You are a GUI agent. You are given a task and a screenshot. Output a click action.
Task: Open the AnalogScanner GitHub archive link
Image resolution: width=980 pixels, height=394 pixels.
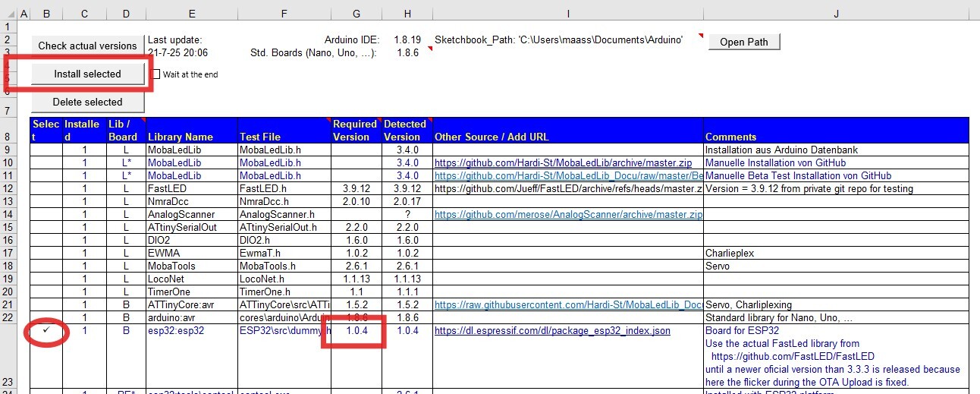pos(567,215)
